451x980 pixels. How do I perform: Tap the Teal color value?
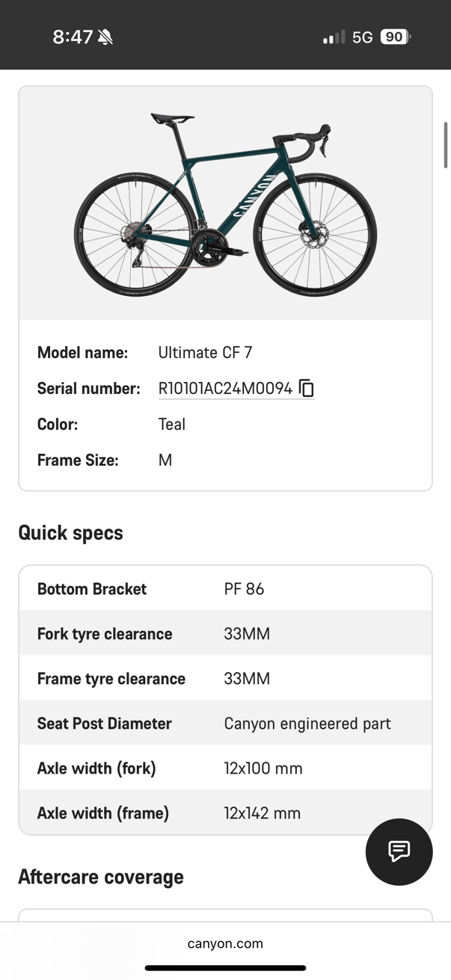171,424
